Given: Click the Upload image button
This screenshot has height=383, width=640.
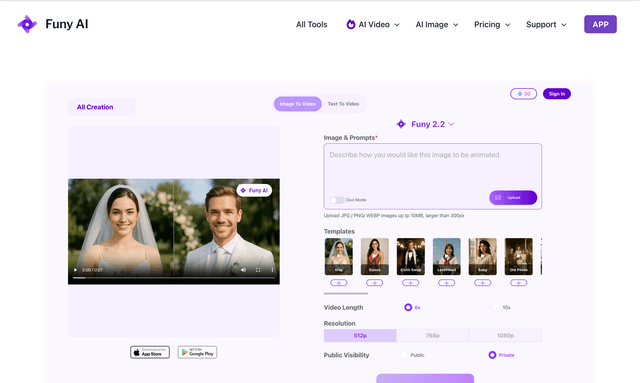Looking at the screenshot, I should 513,198.
